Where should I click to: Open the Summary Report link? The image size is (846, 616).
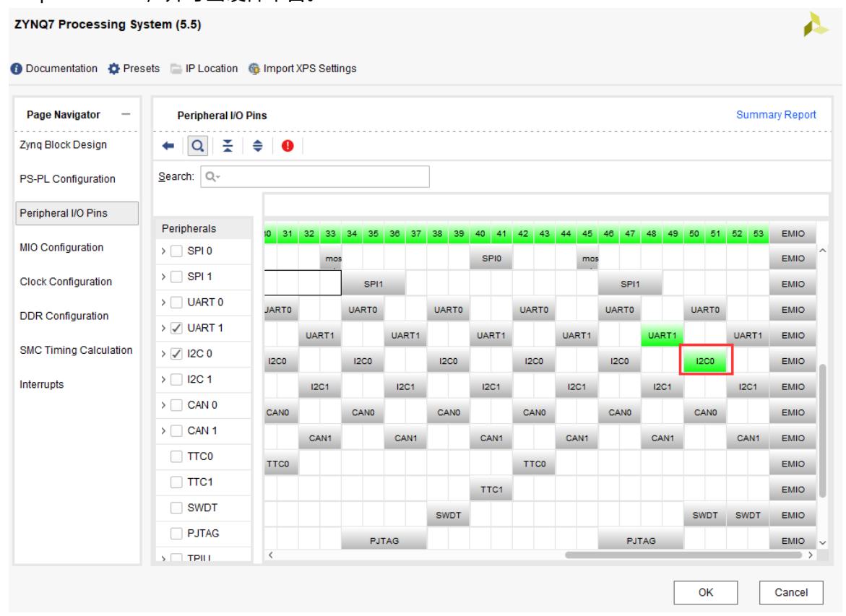(776, 114)
